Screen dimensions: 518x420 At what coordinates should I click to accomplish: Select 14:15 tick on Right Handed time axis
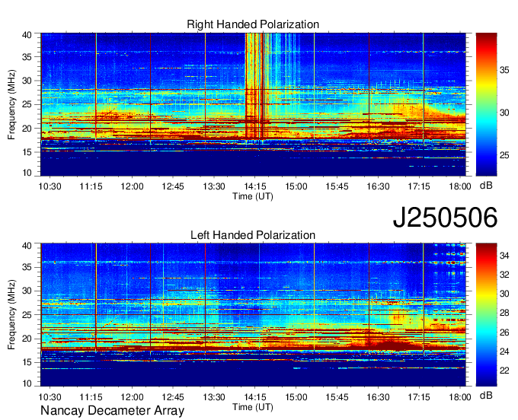tap(255, 186)
